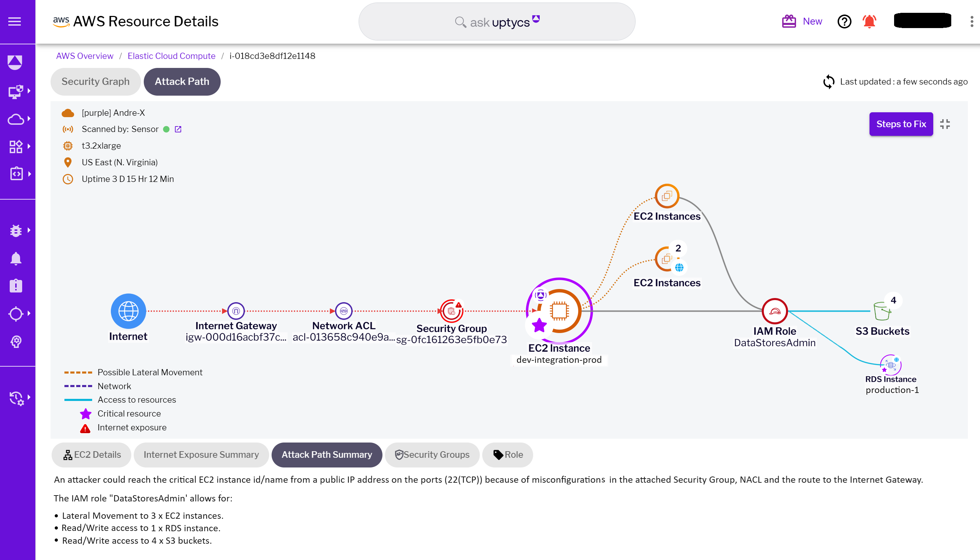Image resolution: width=980 pixels, height=560 pixels.
Task: Switch to the Security Graph view
Action: 95,81
